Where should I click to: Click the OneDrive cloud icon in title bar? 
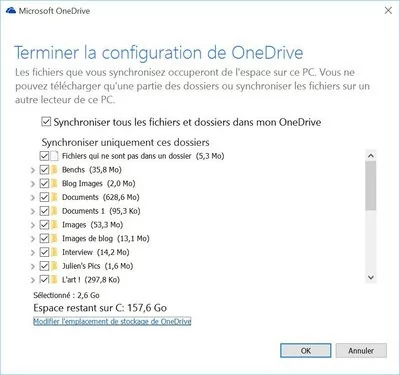[x=11, y=11]
